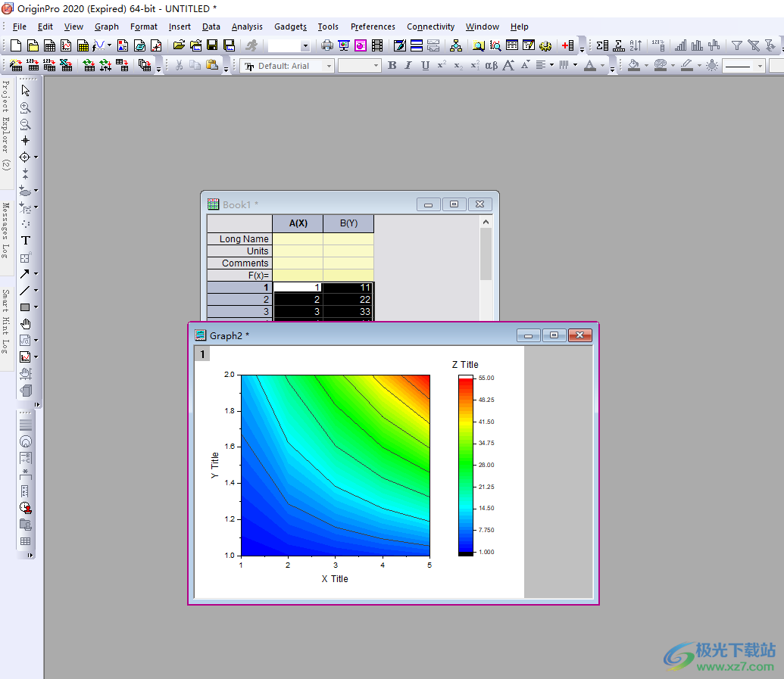Open the Connectivity menu
The width and height of the screenshot is (784, 679).
tap(430, 26)
